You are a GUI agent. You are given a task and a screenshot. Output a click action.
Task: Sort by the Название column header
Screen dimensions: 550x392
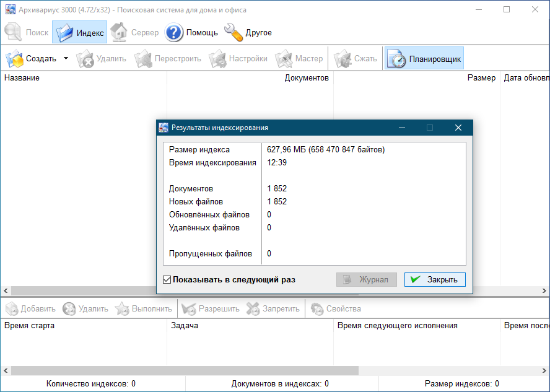(84, 78)
